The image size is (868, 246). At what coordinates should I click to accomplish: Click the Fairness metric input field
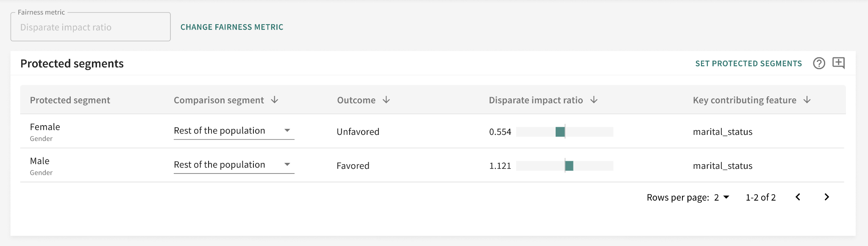coord(90,27)
